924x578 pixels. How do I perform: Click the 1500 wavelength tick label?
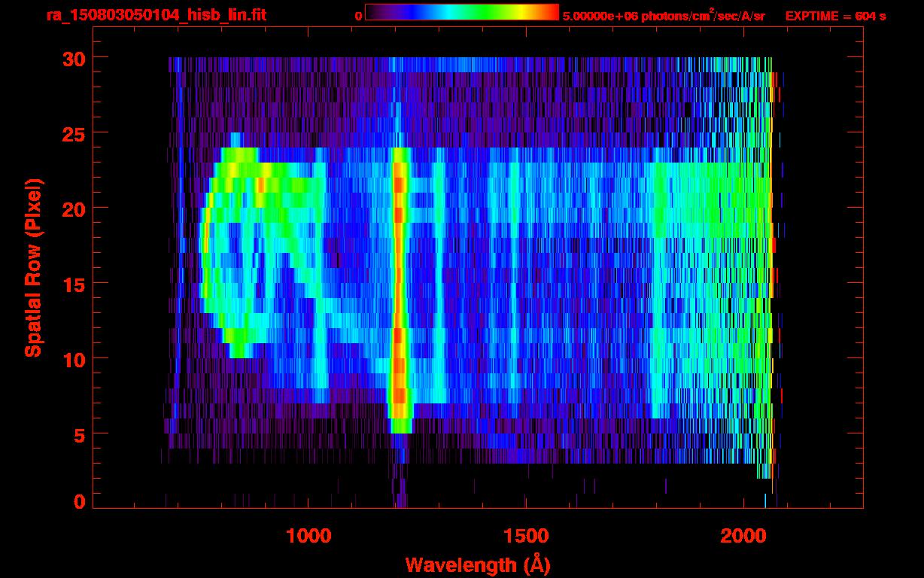pos(526,536)
